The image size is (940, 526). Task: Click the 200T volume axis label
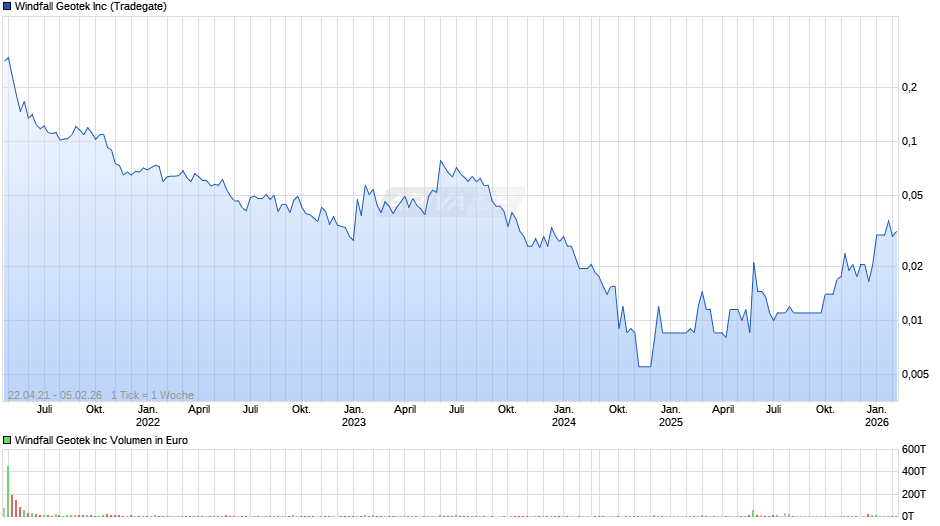point(914,494)
